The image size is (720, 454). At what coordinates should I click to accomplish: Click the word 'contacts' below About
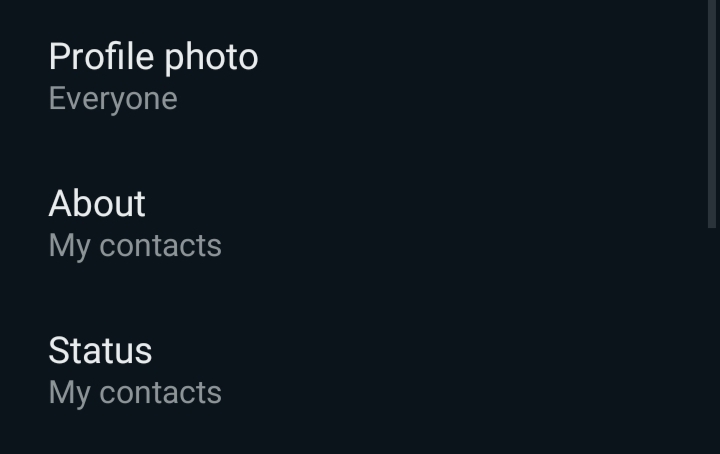click(160, 245)
